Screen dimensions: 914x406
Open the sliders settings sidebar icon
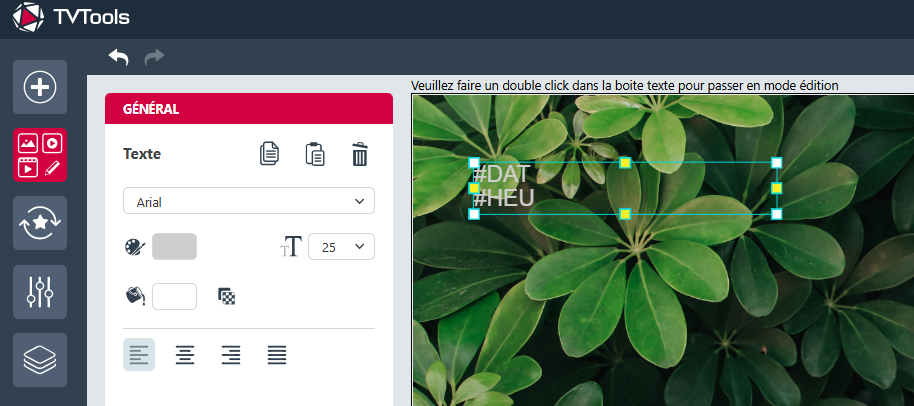[40, 292]
